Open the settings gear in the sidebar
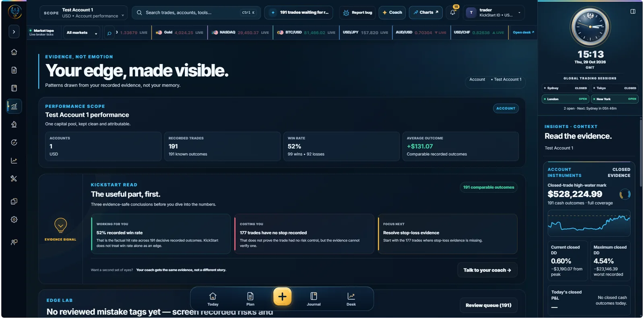 14,220
